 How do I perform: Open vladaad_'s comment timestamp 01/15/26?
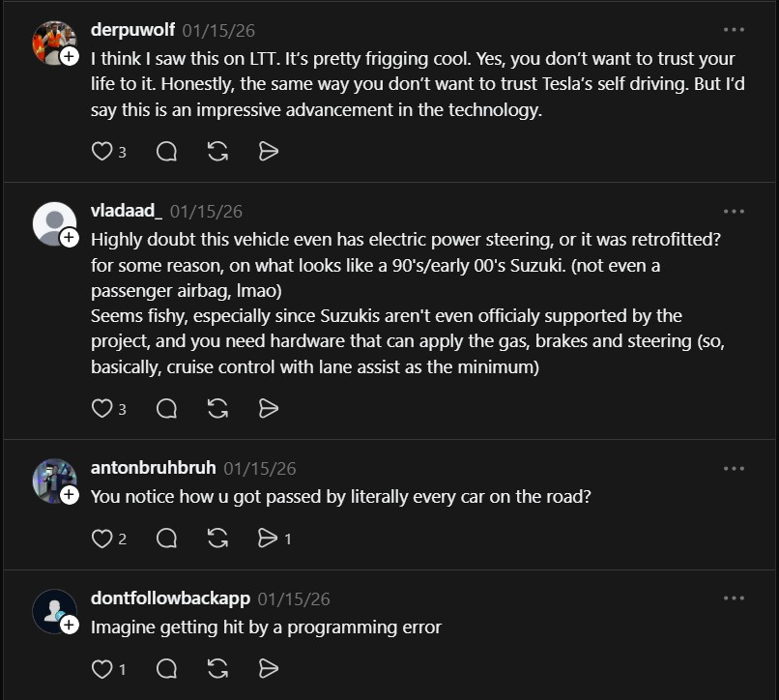click(x=206, y=211)
